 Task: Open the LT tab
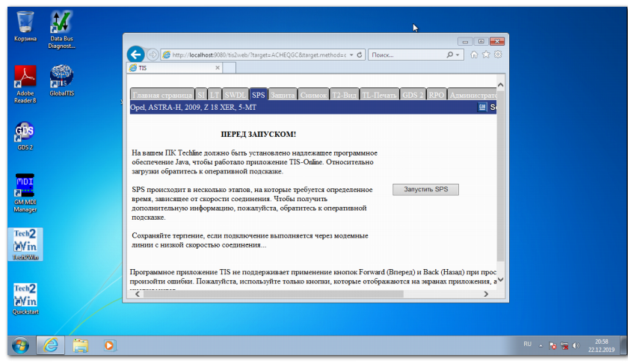click(x=215, y=95)
